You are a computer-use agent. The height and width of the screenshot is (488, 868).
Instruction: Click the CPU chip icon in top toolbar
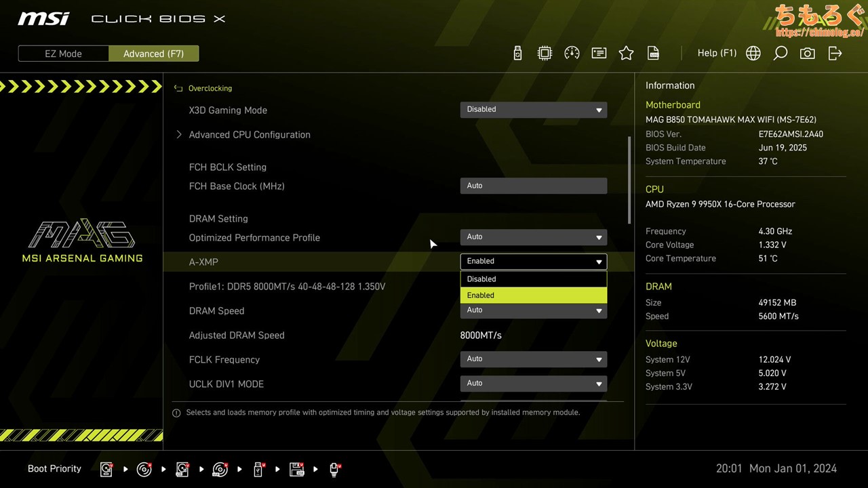[x=545, y=54]
